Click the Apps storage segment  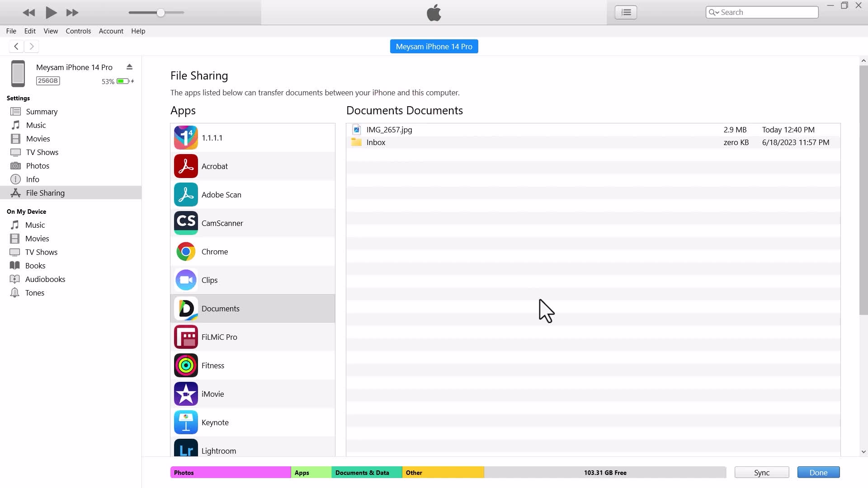pyautogui.click(x=311, y=473)
